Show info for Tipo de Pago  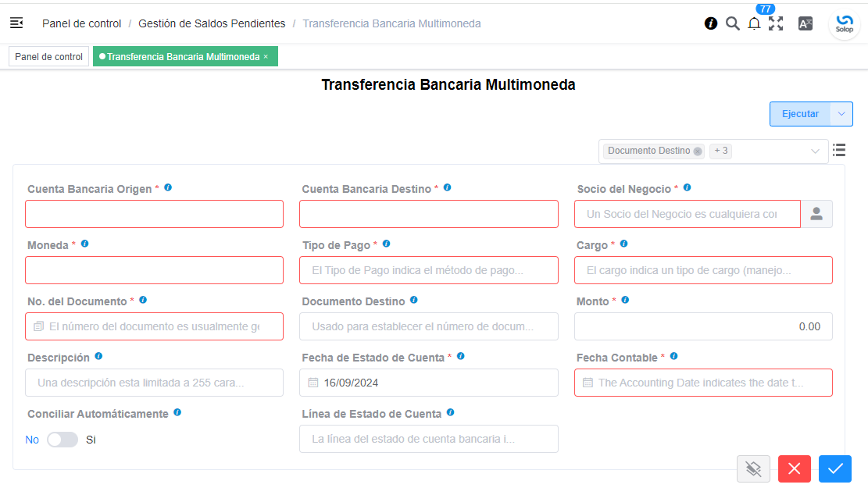coord(387,244)
